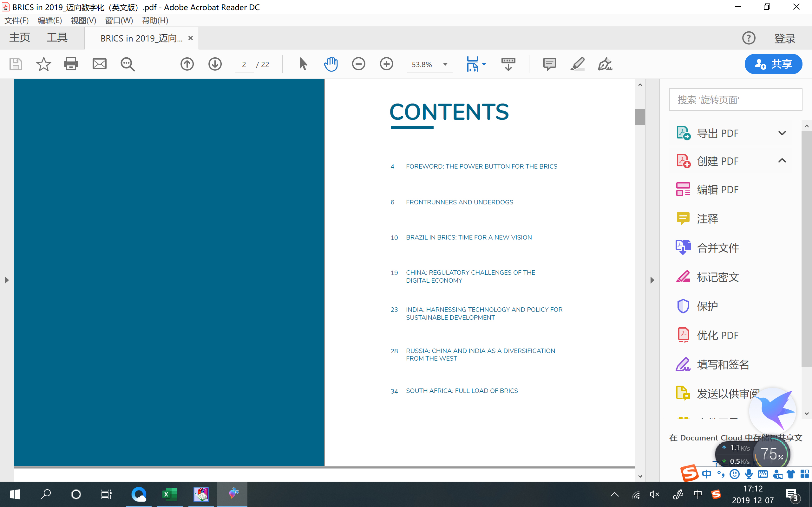Screen dimensions: 812x507
Task: Collapse the 创建 PDF section
Action: (x=782, y=161)
